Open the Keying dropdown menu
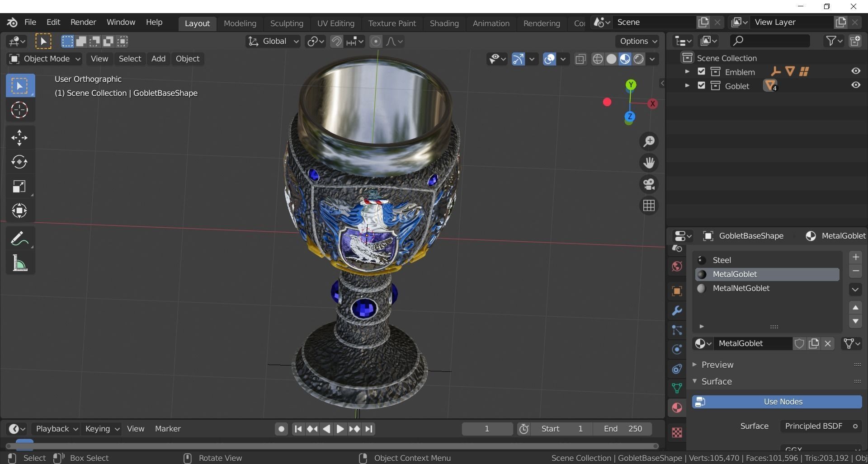 click(102, 429)
